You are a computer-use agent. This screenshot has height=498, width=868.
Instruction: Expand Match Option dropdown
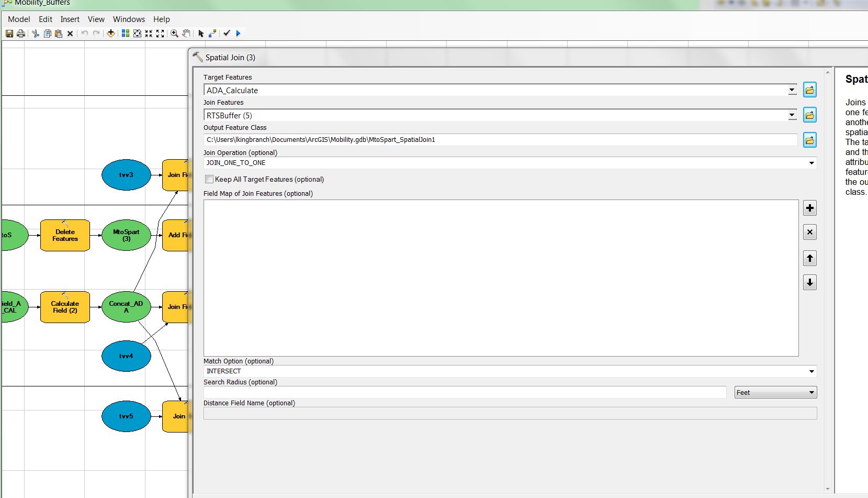pos(811,371)
